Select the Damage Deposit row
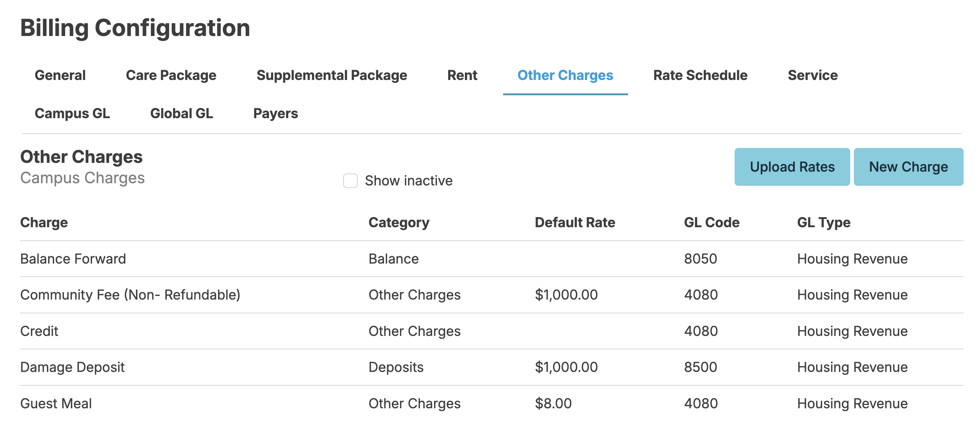The image size is (980, 421). tap(72, 367)
